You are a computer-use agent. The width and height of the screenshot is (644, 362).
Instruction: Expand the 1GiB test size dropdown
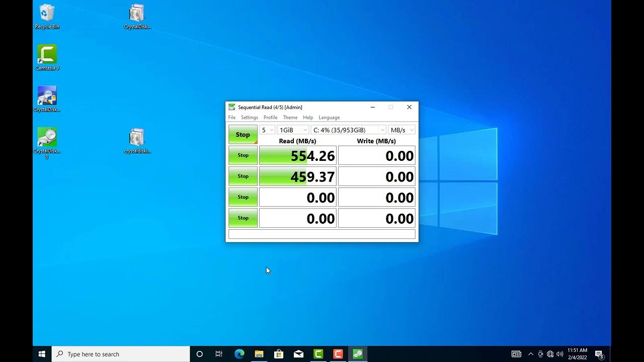293,130
